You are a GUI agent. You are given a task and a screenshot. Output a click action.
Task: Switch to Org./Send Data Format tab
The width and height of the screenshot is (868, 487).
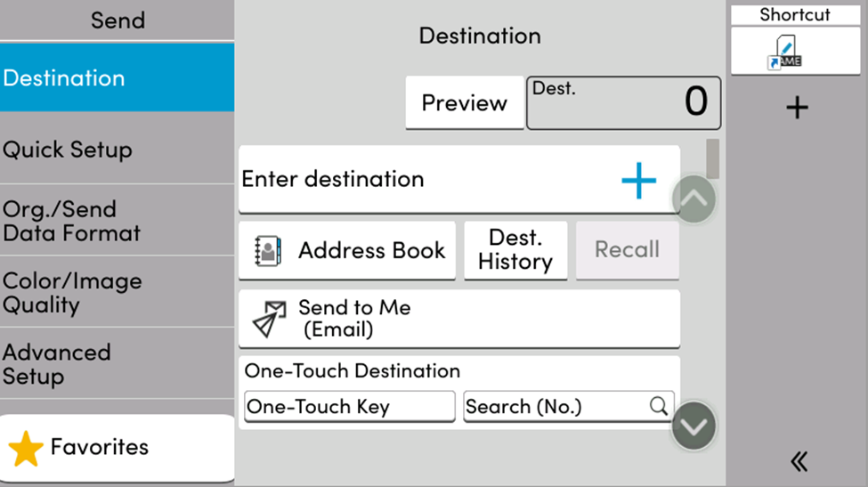[x=117, y=221]
